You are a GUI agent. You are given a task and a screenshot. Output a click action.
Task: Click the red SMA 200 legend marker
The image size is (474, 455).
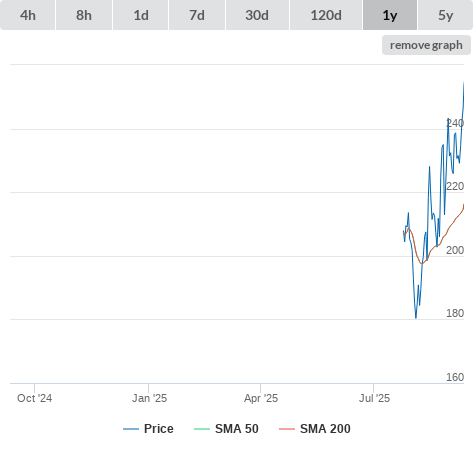click(x=287, y=429)
